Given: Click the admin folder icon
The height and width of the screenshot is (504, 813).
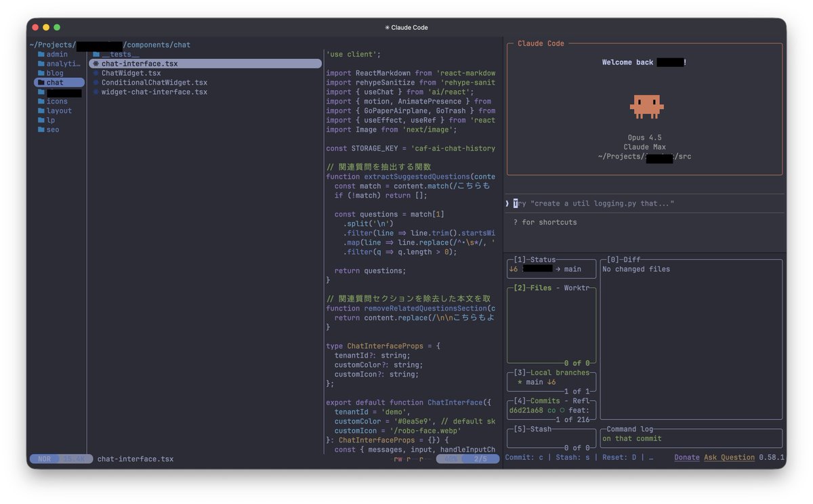Looking at the screenshot, I should [x=42, y=54].
